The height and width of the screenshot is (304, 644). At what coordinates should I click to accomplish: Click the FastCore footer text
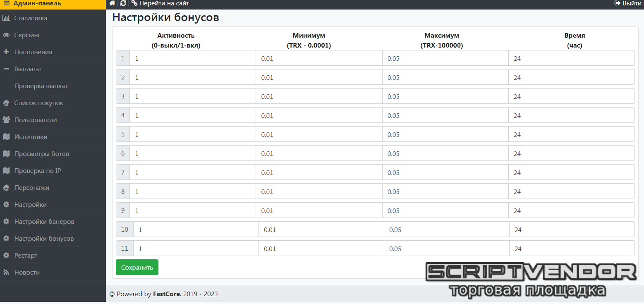click(166, 294)
